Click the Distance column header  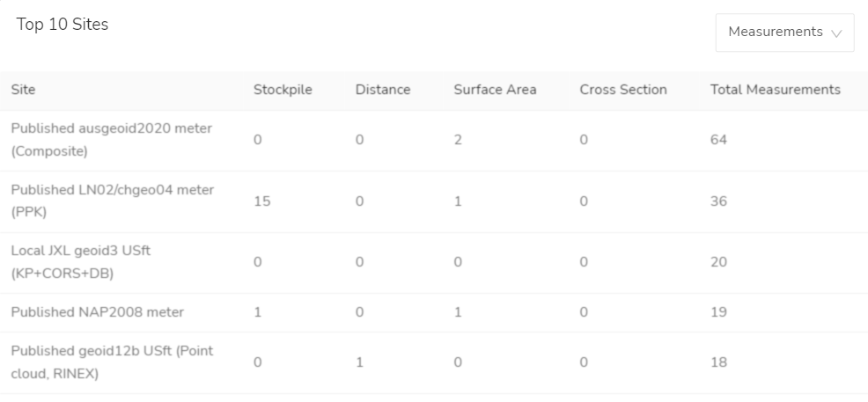point(383,90)
